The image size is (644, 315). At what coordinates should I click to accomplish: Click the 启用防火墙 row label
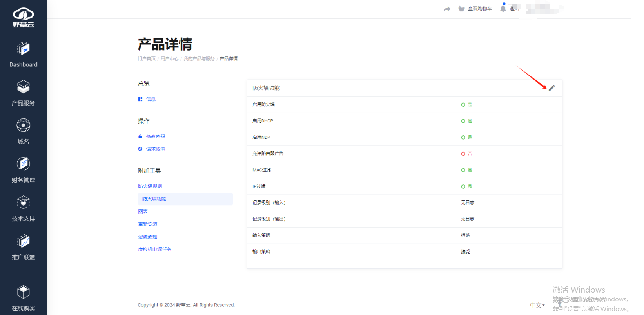(263, 105)
